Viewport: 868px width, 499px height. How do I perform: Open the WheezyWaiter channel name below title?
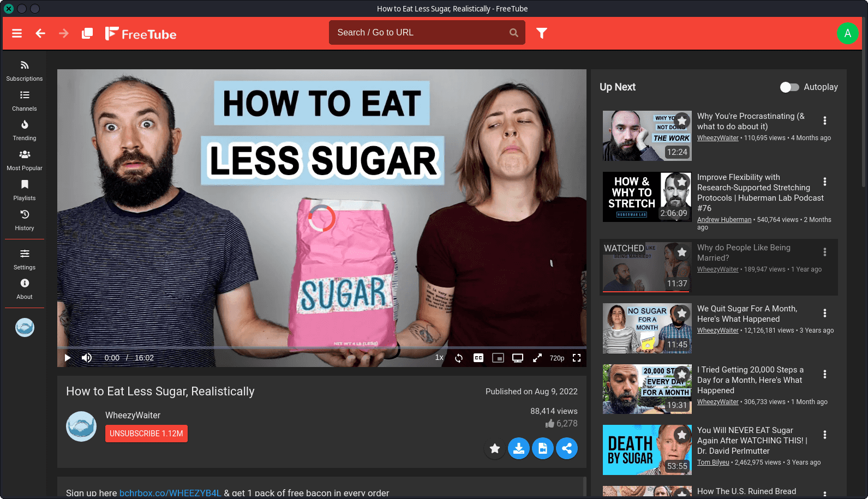133,416
